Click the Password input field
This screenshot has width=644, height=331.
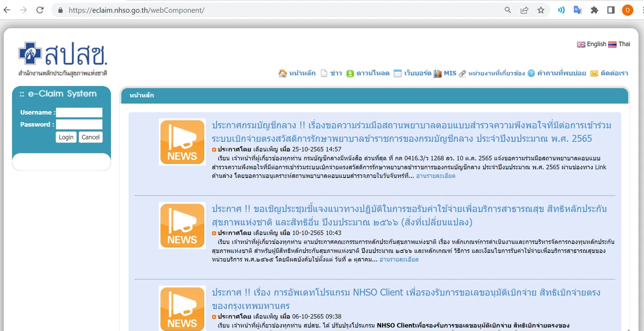(79, 124)
